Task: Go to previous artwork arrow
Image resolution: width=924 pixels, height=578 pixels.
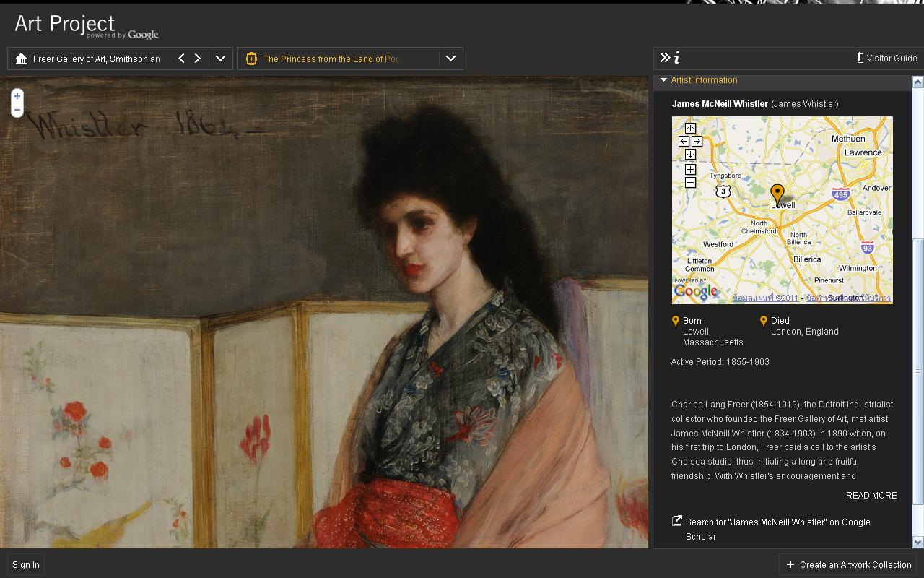Action: coord(181,59)
